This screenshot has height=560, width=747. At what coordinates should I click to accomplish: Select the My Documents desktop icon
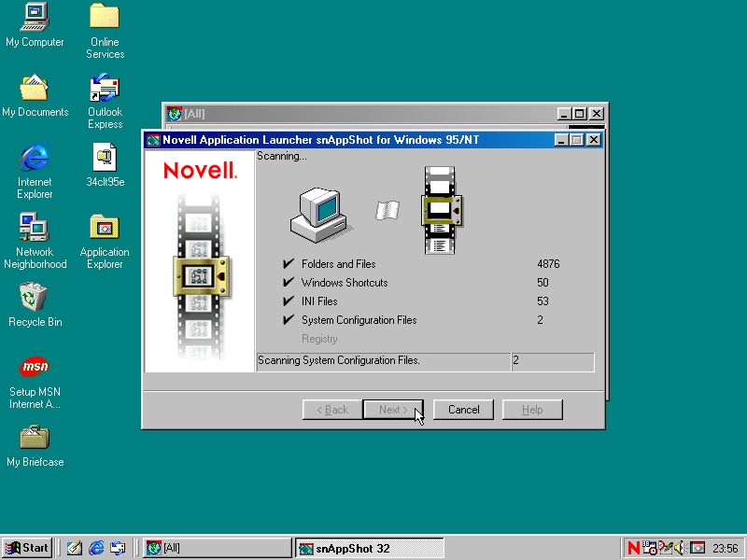click(x=35, y=95)
